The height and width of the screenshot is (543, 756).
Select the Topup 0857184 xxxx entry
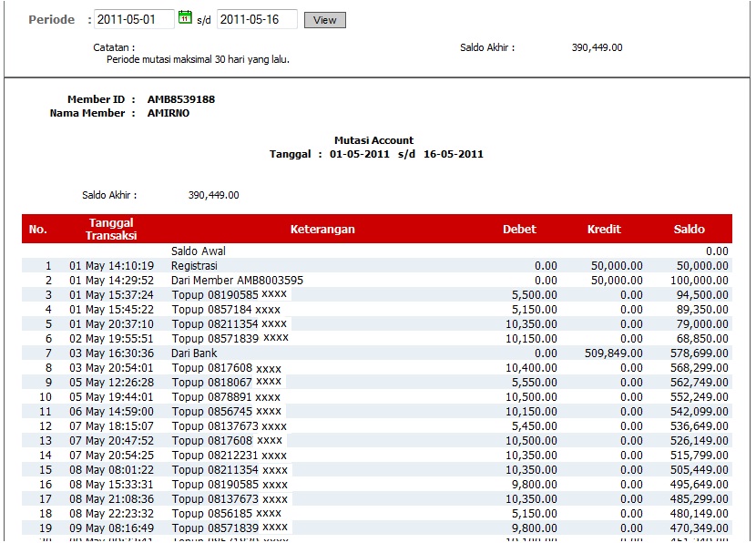coord(226,309)
